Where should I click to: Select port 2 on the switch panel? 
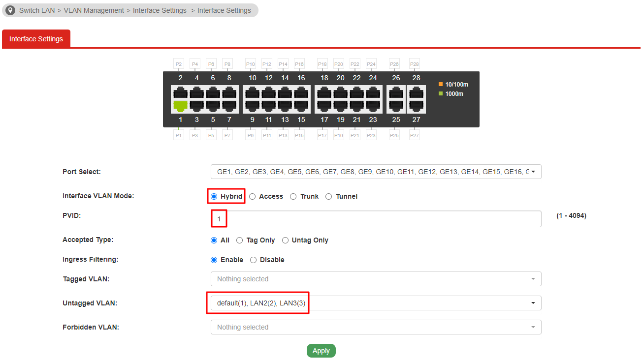click(x=181, y=92)
